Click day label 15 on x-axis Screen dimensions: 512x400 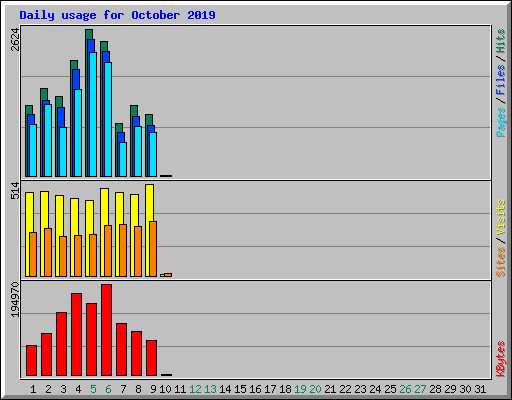[240, 389]
